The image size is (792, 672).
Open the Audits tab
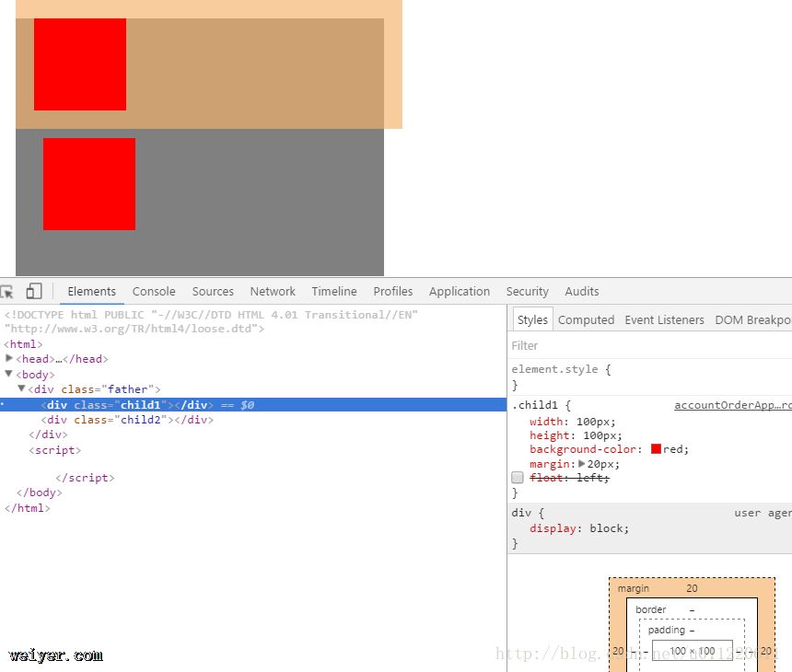point(581,291)
